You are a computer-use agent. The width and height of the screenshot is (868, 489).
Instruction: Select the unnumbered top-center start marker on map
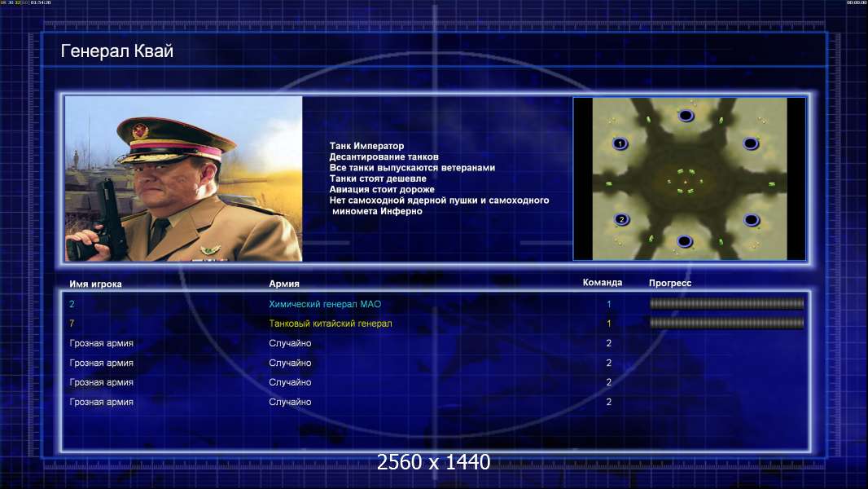pos(686,115)
